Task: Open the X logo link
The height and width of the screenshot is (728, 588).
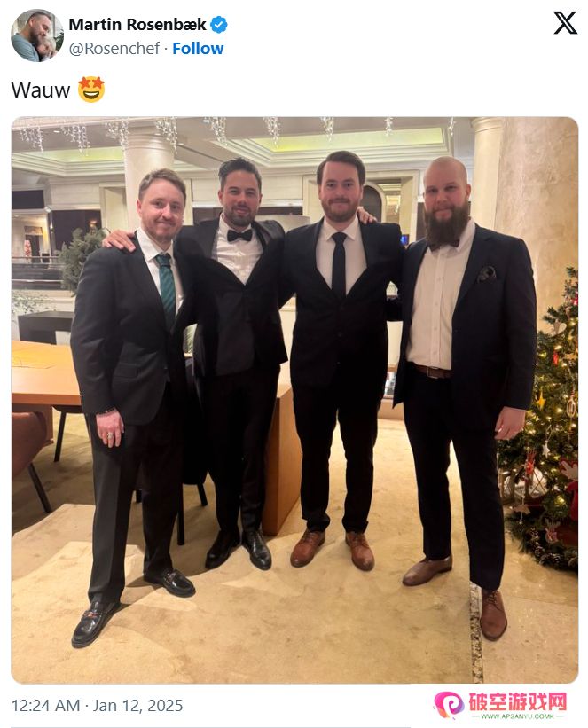Action: pos(565,23)
